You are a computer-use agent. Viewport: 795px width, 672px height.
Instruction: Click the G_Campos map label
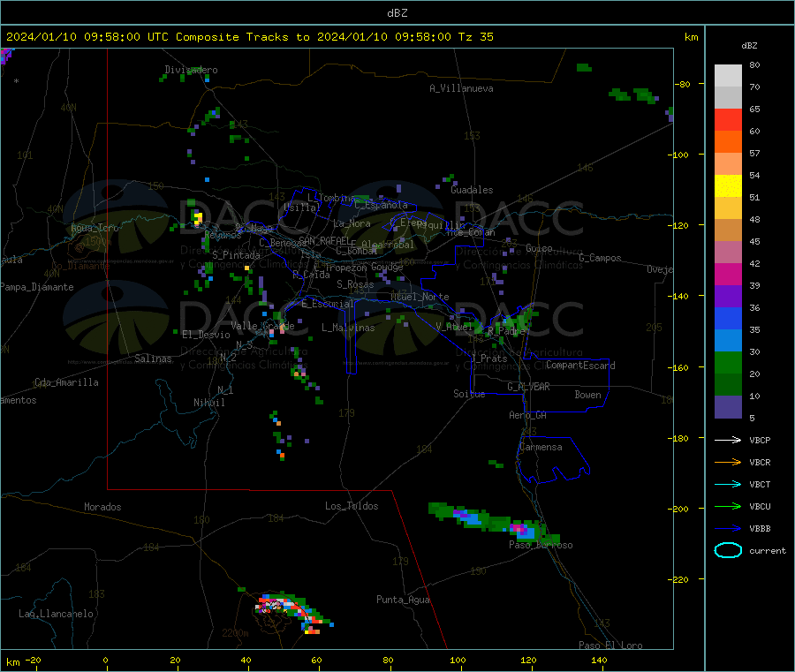pos(600,258)
